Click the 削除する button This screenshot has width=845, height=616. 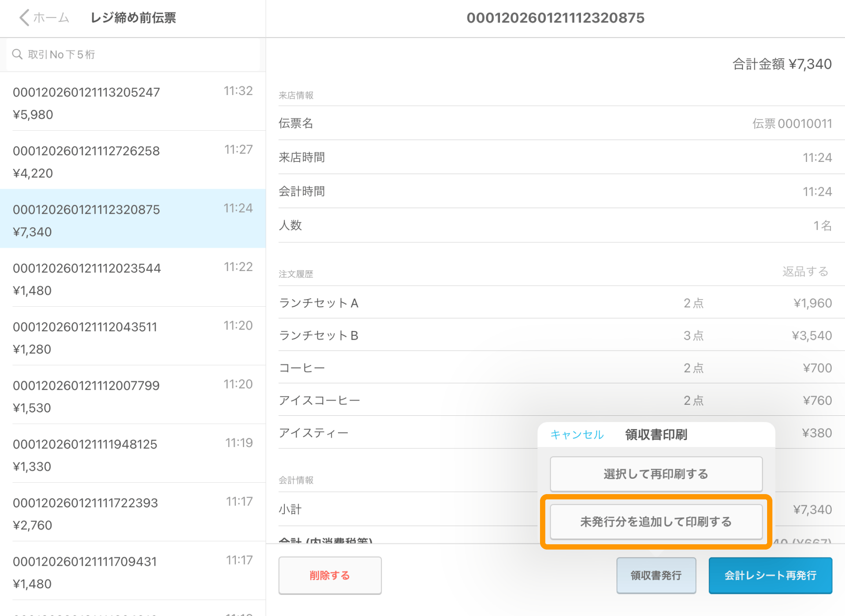click(330, 575)
